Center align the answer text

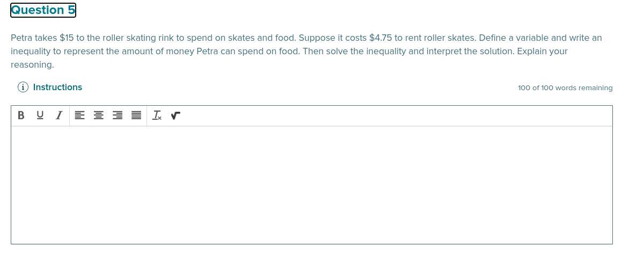pyautogui.click(x=99, y=115)
